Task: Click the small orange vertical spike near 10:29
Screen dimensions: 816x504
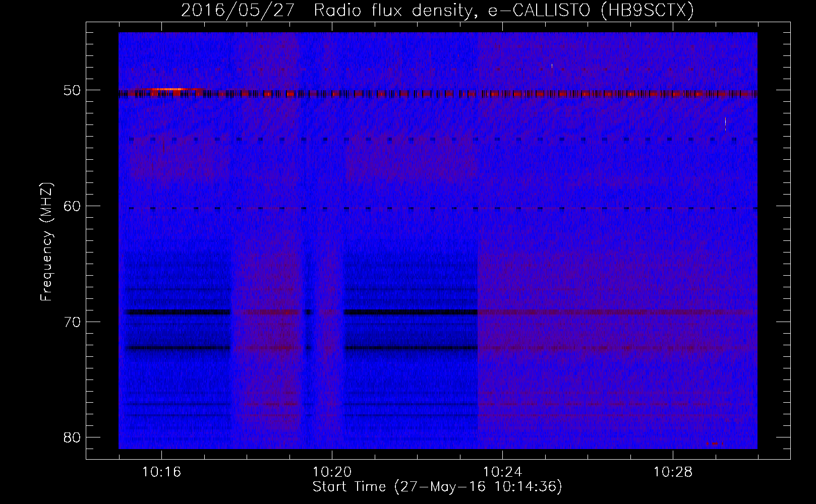Action: 725,124
